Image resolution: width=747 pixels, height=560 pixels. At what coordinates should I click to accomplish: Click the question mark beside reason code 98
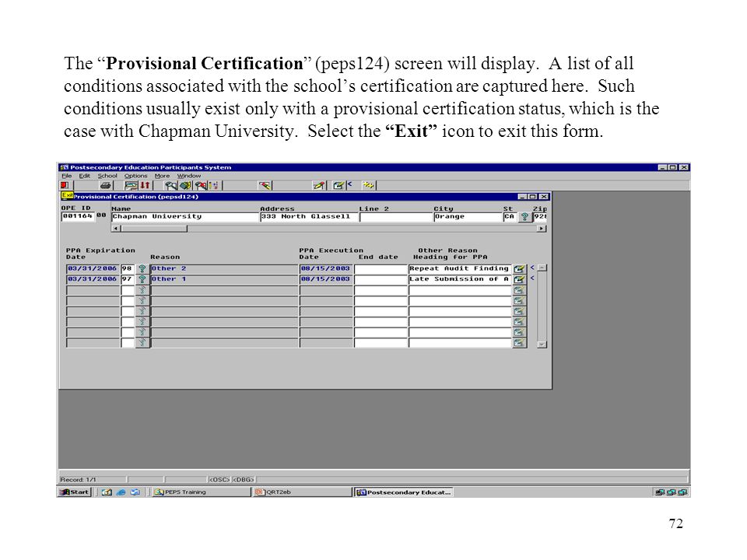142,269
